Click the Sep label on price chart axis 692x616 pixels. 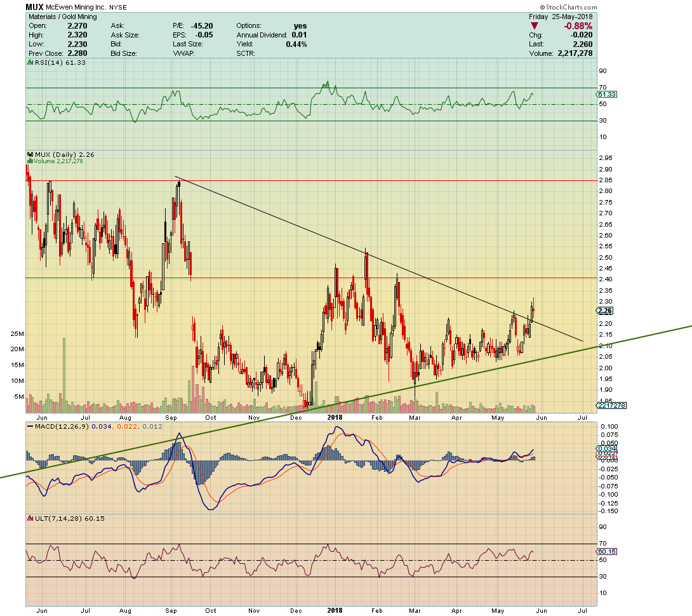pyautogui.click(x=171, y=418)
